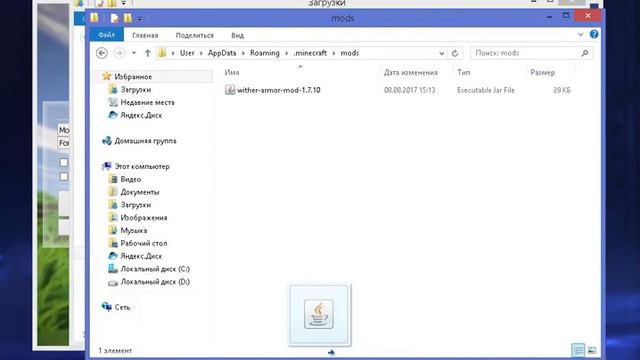Click the Этот компьютер monitor icon
This screenshot has width=640, height=360.
click(x=107, y=166)
